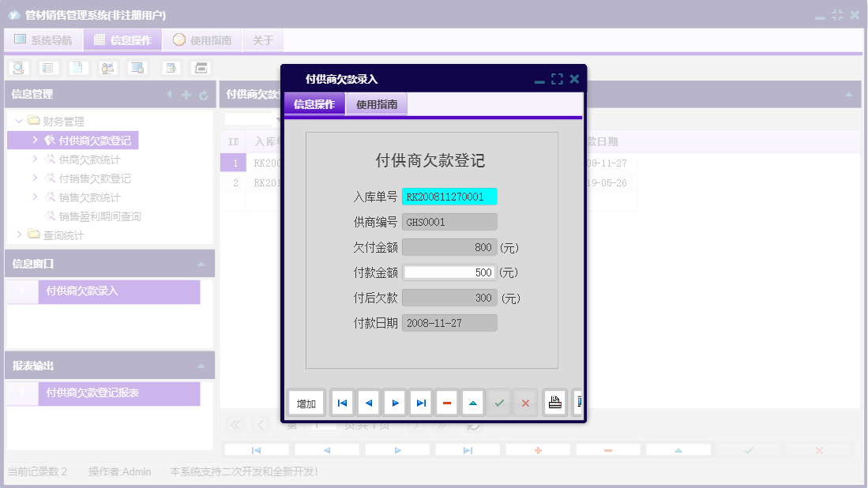The image size is (868, 488).
Task: Delete the current record with the red minus icon
Action: pyautogui.click(x=446, y=403)
